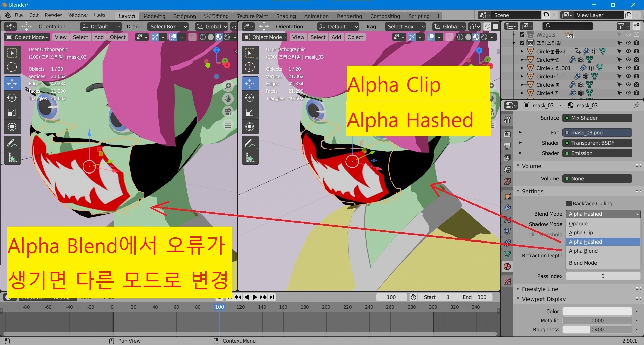Hide Circle마스크 with its eye icon
The image size is (644, 345).
pyautogui.click(x=628, y=76)
